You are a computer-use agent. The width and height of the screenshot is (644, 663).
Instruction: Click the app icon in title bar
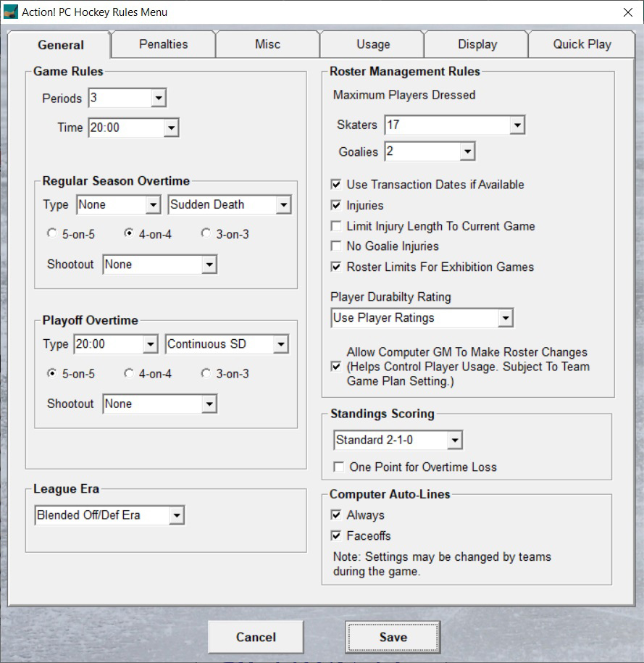[x=11, y=12]
